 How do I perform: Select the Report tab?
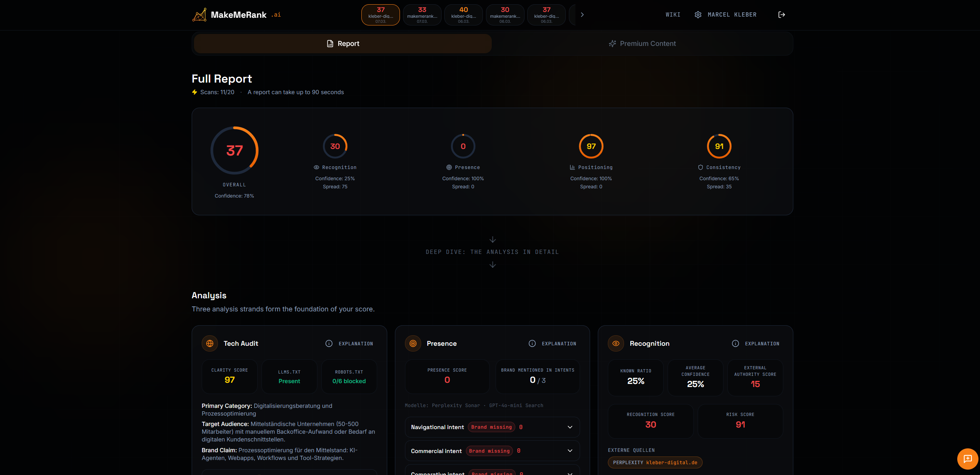click(342, 43)
